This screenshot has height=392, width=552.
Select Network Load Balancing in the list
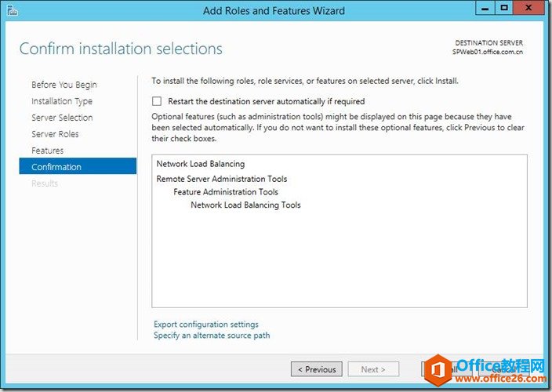[x=201, y=164]
